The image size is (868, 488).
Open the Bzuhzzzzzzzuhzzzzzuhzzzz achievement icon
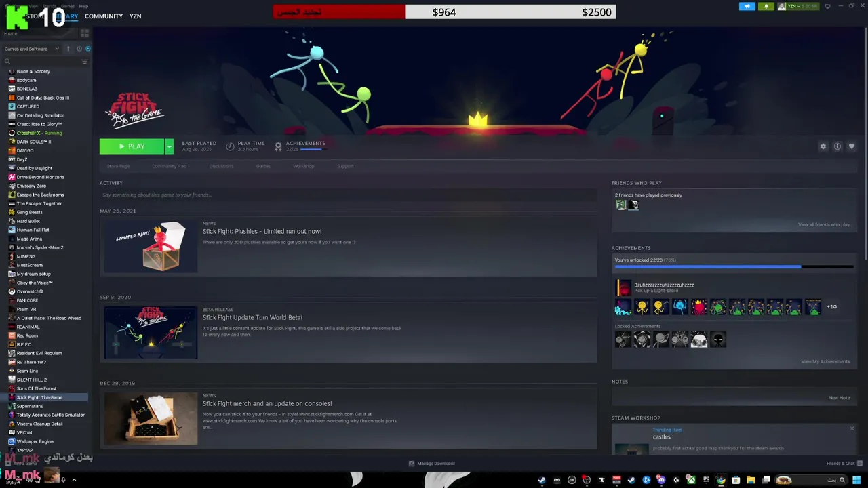click(x=623, y=288)
